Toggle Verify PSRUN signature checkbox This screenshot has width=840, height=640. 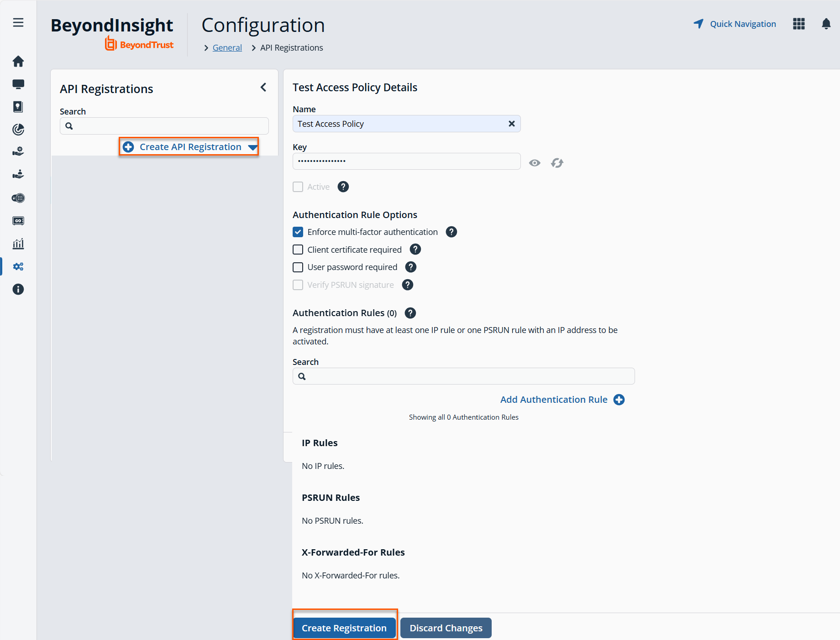(298, 285)
